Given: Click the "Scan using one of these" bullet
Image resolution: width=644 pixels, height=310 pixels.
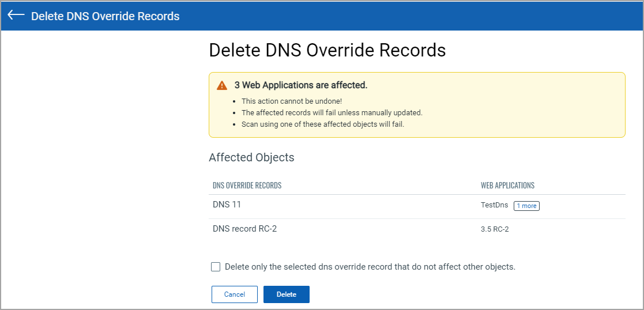Looking at the screenshot, I should [x=322, y=124].
